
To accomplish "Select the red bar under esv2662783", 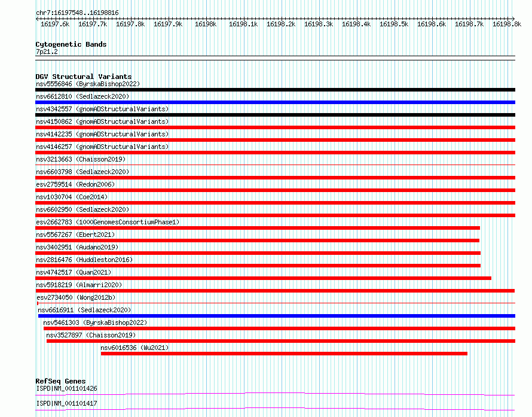I will (x=258, y=228).
